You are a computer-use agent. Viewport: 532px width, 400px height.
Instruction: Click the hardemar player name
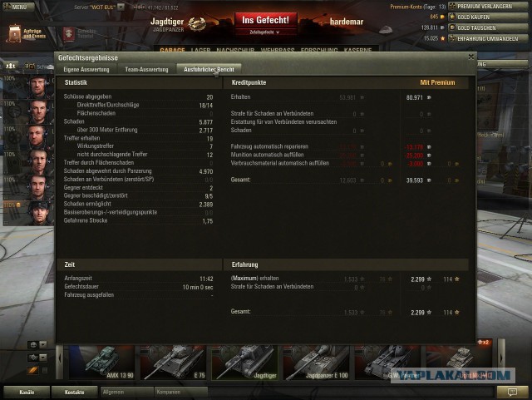tap(347, 22)
